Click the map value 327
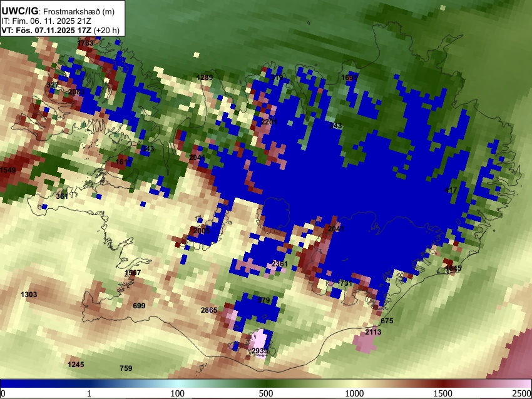Screen dimensions: 532x399 click(x=53, y=85)
